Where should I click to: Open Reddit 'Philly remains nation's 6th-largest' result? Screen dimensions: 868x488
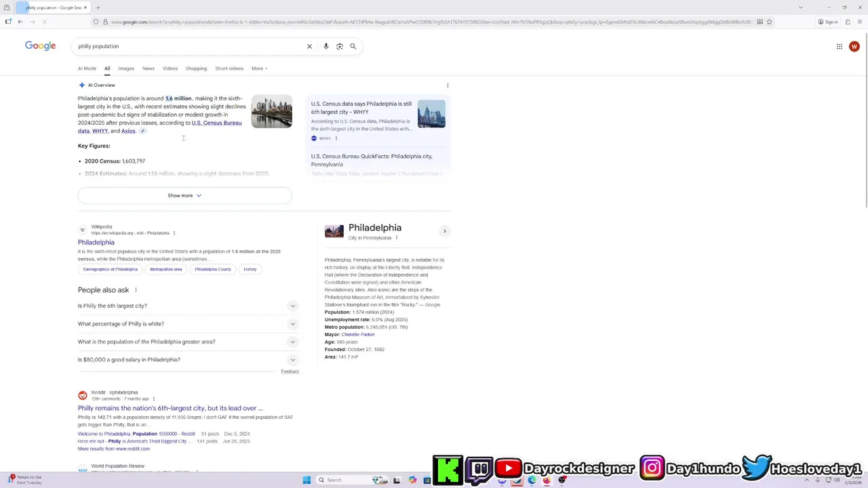[x=170, y=408]
